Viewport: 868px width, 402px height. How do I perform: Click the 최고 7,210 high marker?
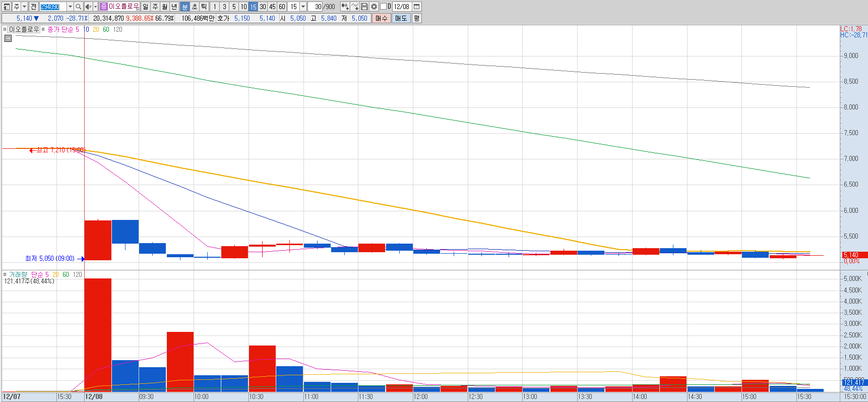coord(57,150)
